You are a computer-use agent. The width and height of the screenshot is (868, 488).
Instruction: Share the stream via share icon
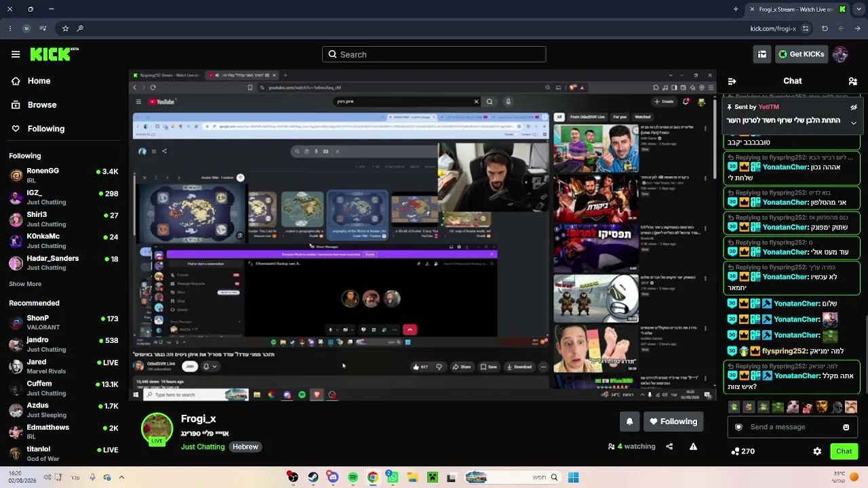click(669, 447)
